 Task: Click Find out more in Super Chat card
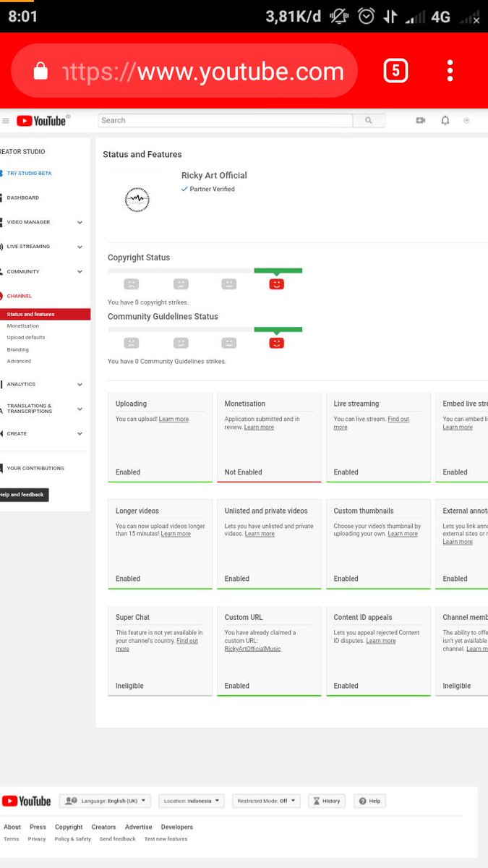[x=157, y=645]
